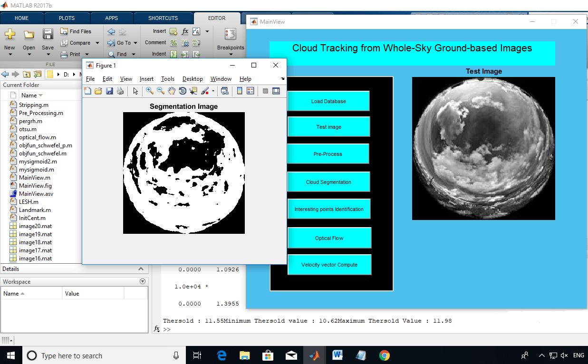The image size is (588, 364).
Task: Enable Link Plot in Figure 1 toolbar
Action: coord(225,91)
